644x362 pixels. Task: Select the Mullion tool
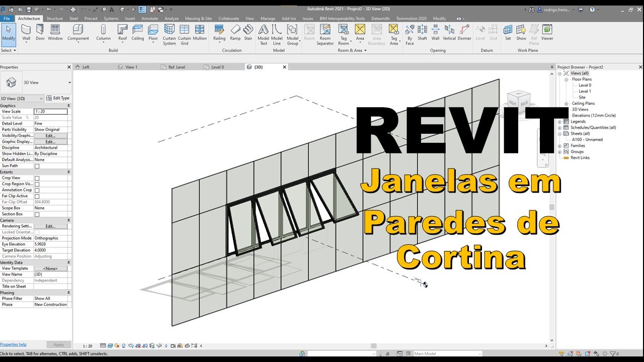200,32
